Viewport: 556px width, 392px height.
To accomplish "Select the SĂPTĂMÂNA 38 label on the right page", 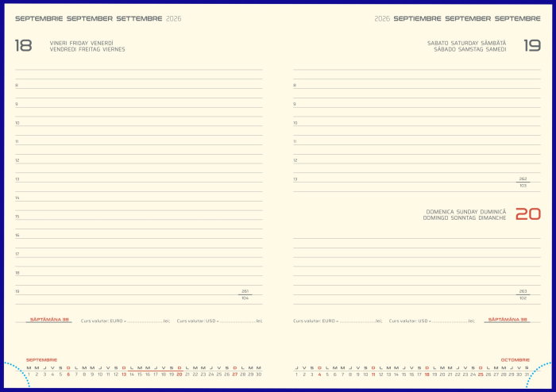I will (507, 320).
